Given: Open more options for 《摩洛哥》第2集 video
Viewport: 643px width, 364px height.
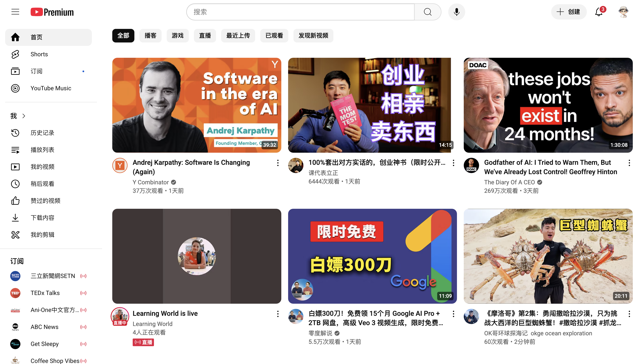Looking at the screenshot, I should [x=629, y=314].
